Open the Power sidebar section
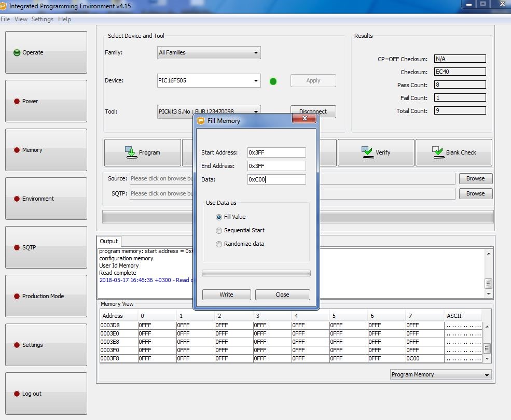 (46, 101)
